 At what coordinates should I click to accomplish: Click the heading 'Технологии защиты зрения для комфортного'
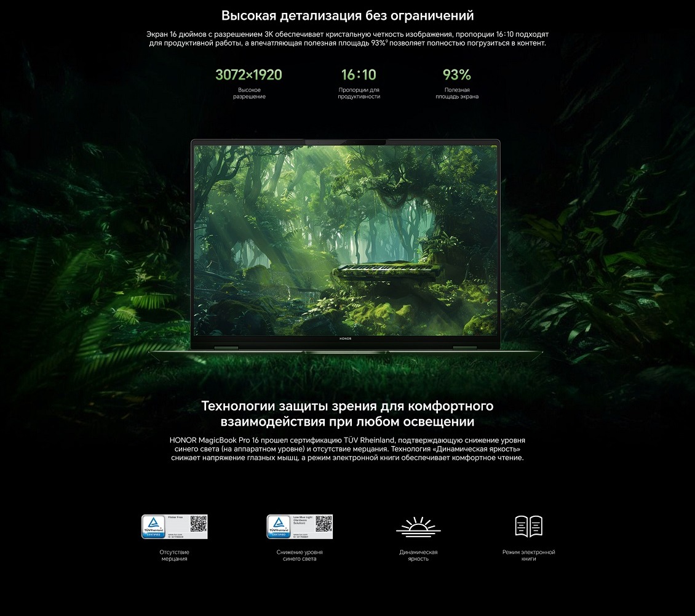point(347,406)
